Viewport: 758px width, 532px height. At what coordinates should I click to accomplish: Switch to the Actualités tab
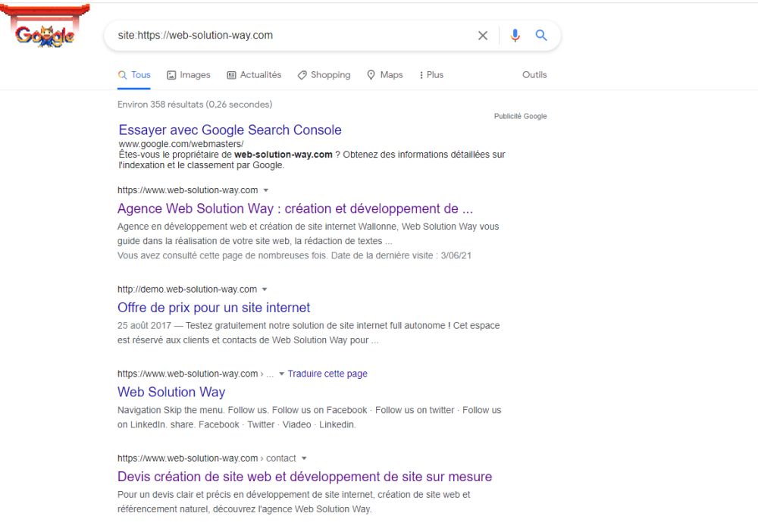click(254, 75)
